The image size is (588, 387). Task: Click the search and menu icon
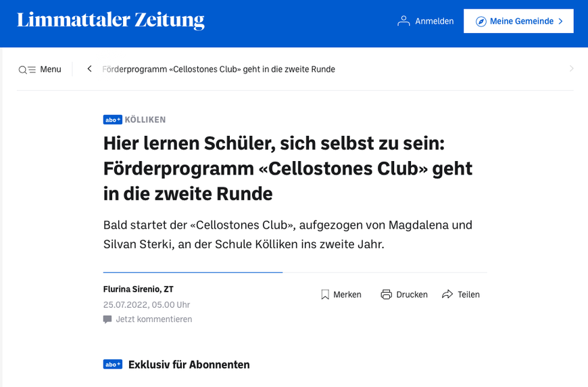[x=27, y=70]
